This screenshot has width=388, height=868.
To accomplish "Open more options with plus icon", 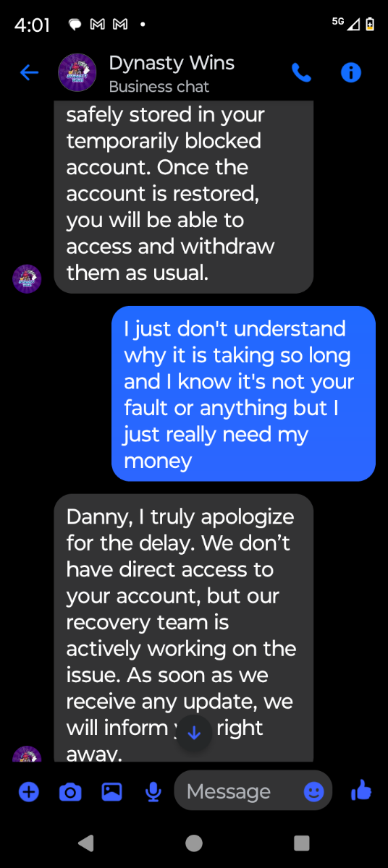I will tap(28, 792).
